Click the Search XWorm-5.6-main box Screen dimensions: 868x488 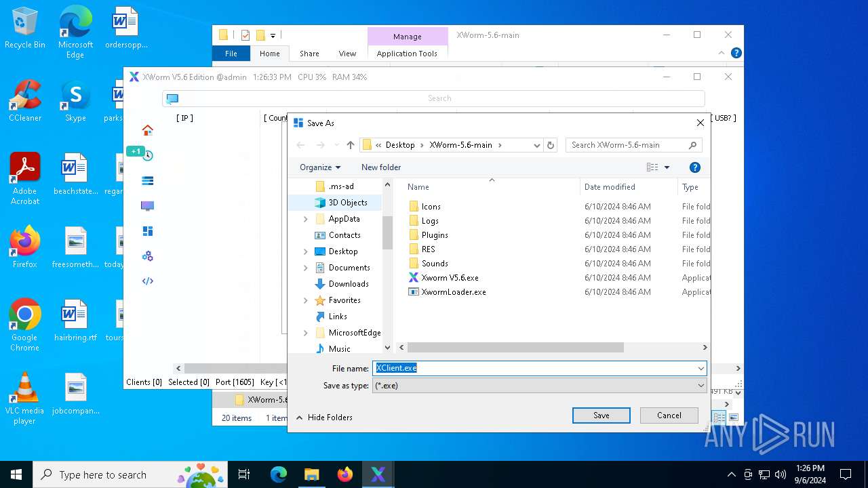pos(634,145)
